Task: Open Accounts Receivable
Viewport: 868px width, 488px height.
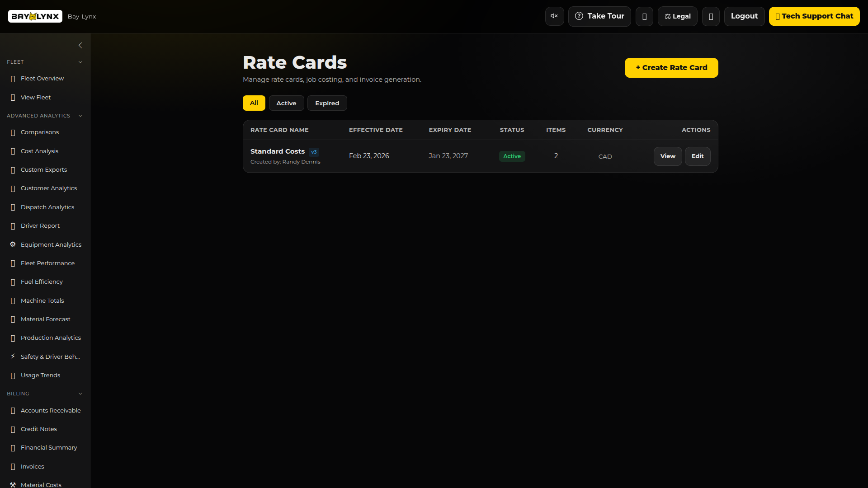Action: pos(51,410)
